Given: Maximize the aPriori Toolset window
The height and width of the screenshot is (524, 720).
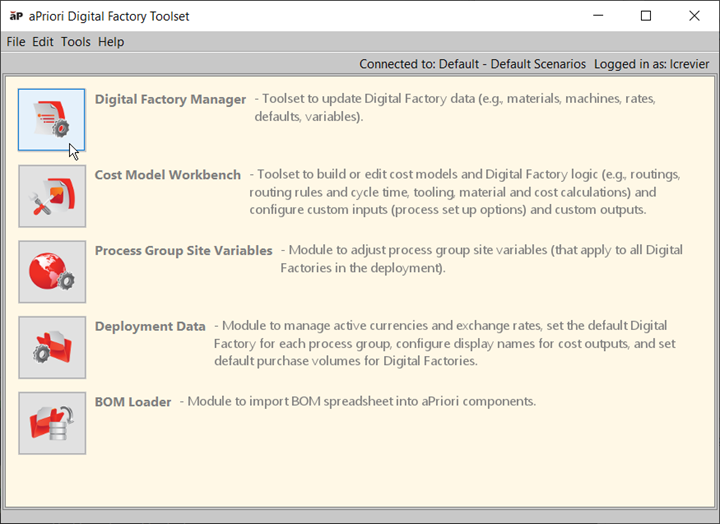Looking at the screenshot, I should point(646,16).
